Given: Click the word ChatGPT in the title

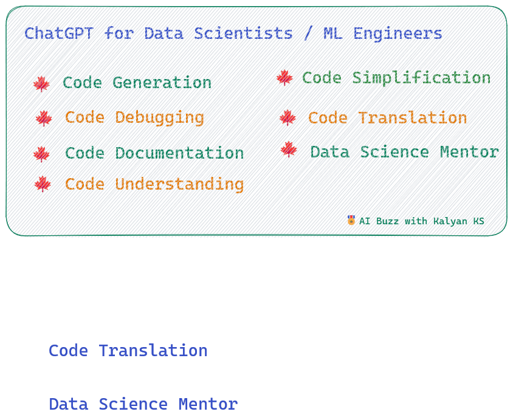Looking at the screenshot, I should click(x=59, y=33).
